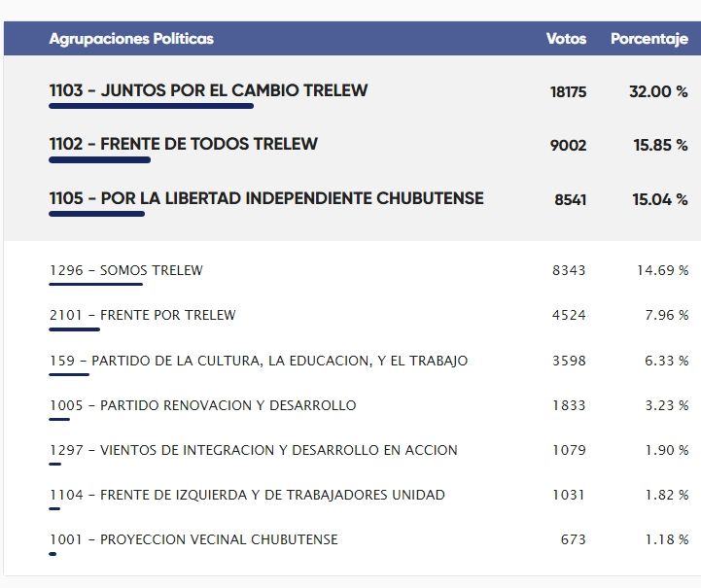
Task: Select Partido de la Cultura, Educacion y Trabajo
Action: tap(258, 361)
